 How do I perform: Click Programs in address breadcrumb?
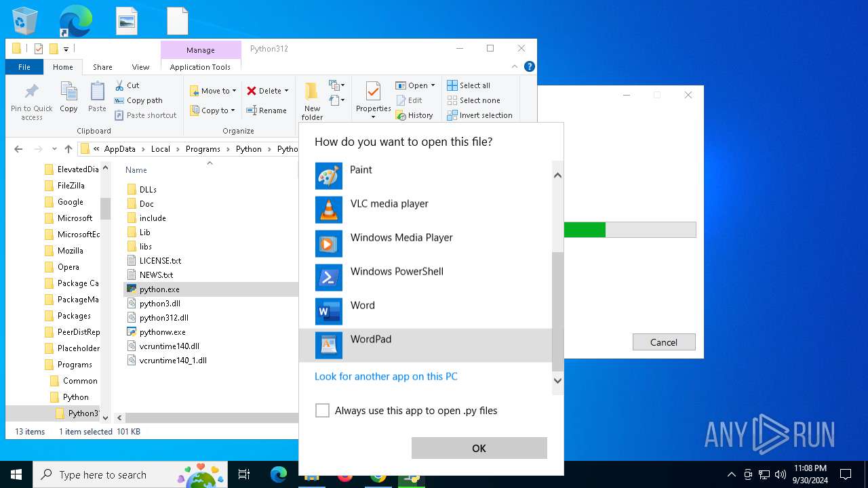pyautogui.click(x=203, y=149)
